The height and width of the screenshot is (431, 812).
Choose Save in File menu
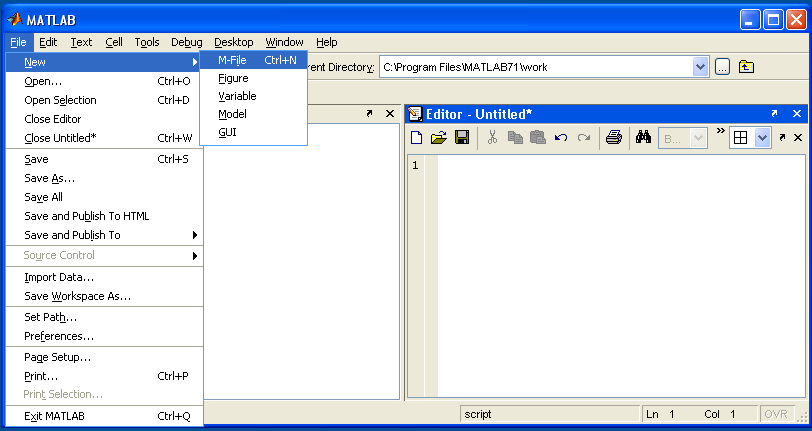[104, 159]
